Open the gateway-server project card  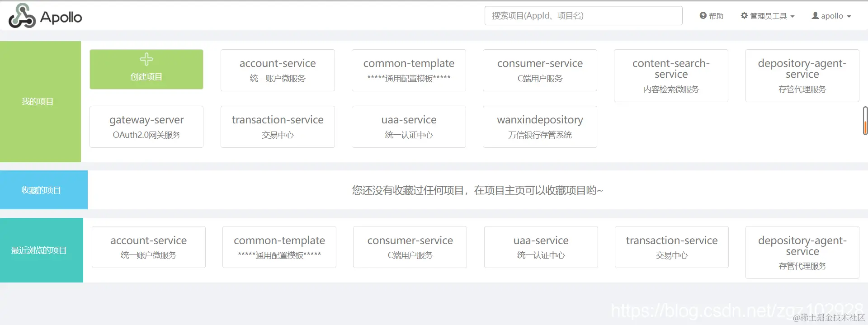(x=146, y=127)
